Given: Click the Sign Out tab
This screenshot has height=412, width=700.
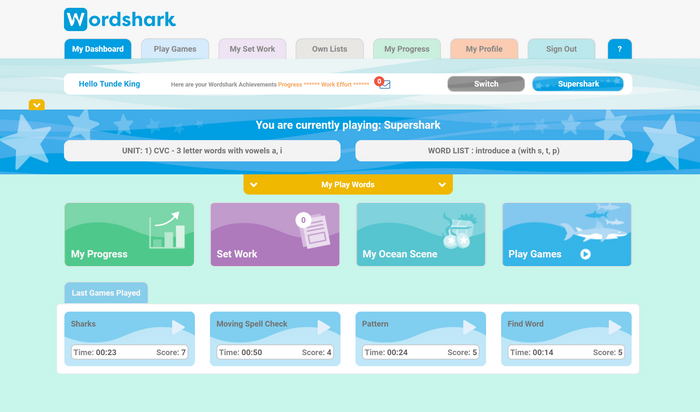Looking at the screenshot, I should point(561,49).
